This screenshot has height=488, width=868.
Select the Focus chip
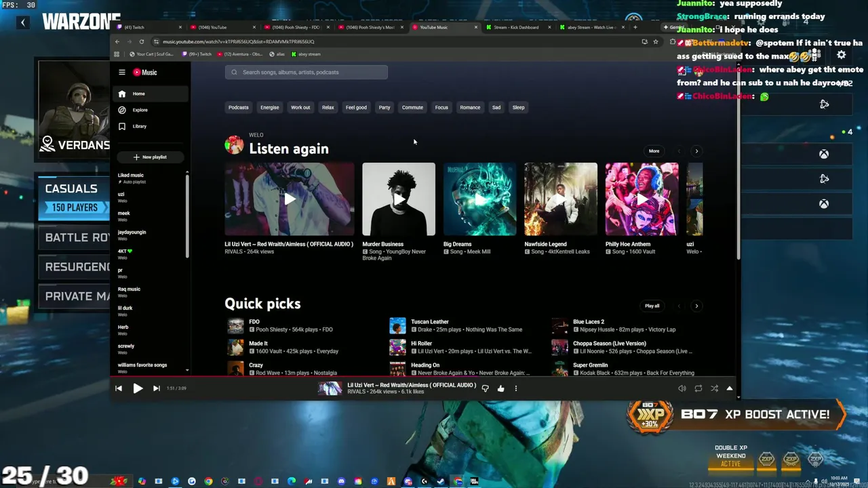coord(441,107)
